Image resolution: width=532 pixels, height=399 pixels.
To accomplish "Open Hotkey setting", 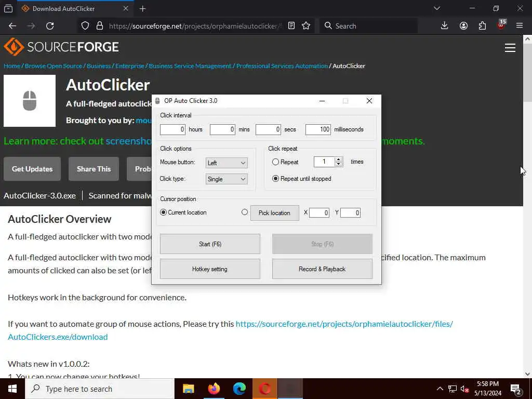I will (210, 269).
